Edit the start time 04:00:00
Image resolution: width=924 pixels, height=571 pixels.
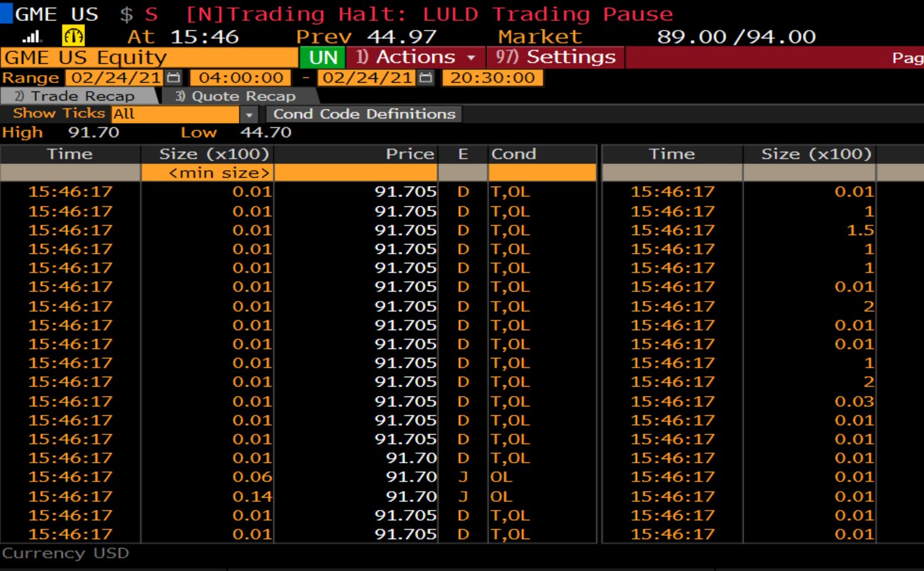coord(241,78)
